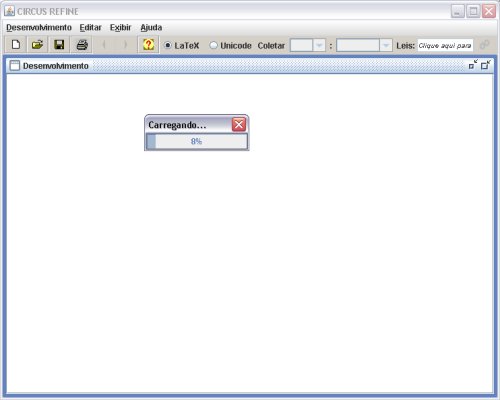Select the Unicode radio button
This screenshot has height=400, width=500.
click(213, 45)
